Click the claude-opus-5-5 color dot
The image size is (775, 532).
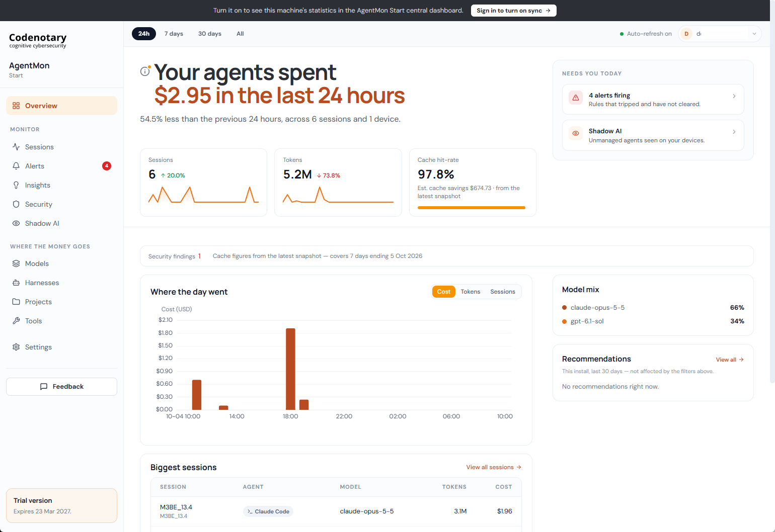pos(565,308)
